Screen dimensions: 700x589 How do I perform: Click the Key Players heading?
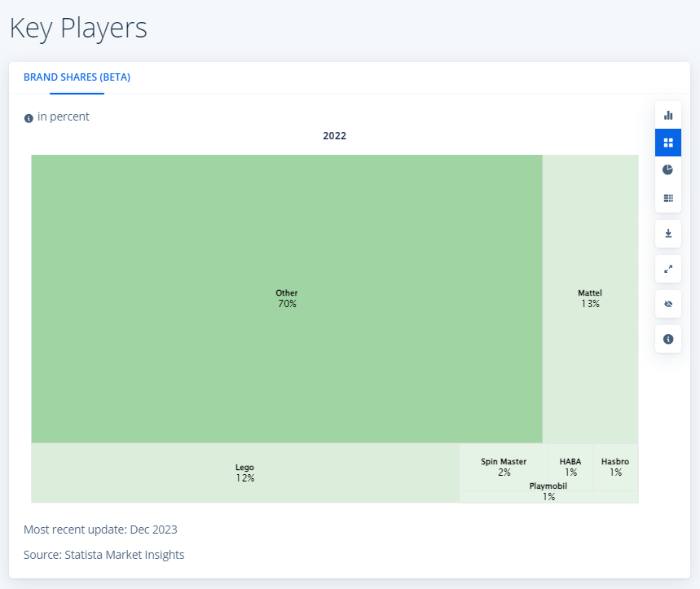(78, 29)
